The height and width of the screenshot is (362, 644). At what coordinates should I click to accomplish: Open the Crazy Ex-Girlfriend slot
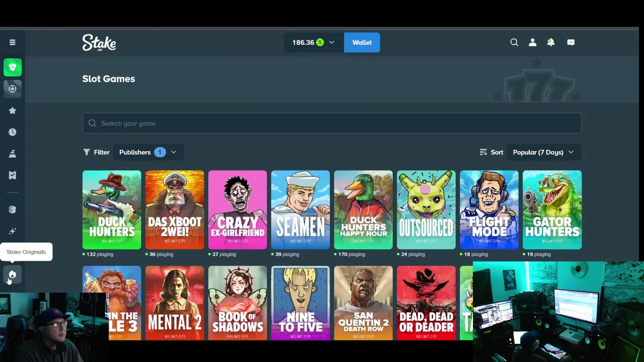(237, 210)
